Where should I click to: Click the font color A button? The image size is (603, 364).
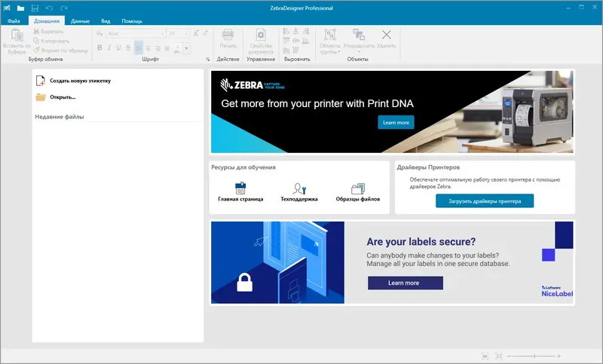(177, 48)
